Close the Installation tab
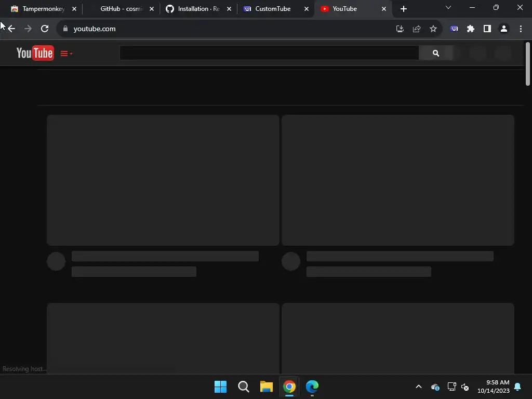This screenshot has width=532, height=399. [229, 9]
